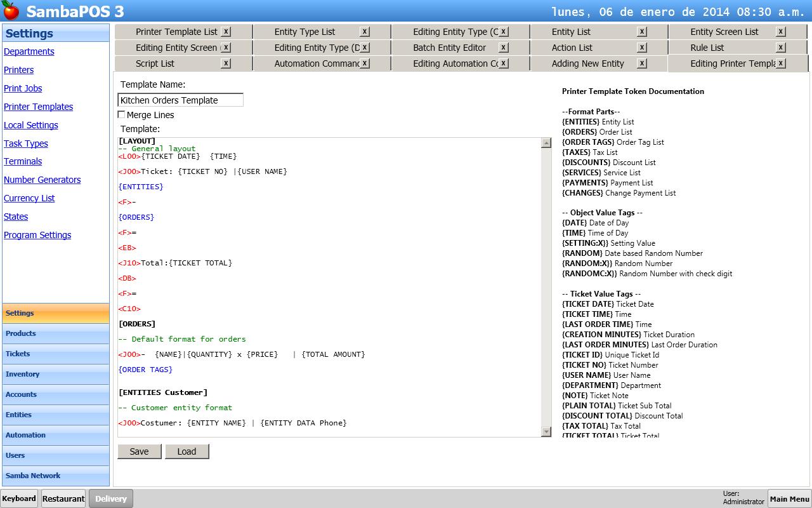Switch to the Entity Screen List tab
The image size is (812, 508).
click(724, 32)
